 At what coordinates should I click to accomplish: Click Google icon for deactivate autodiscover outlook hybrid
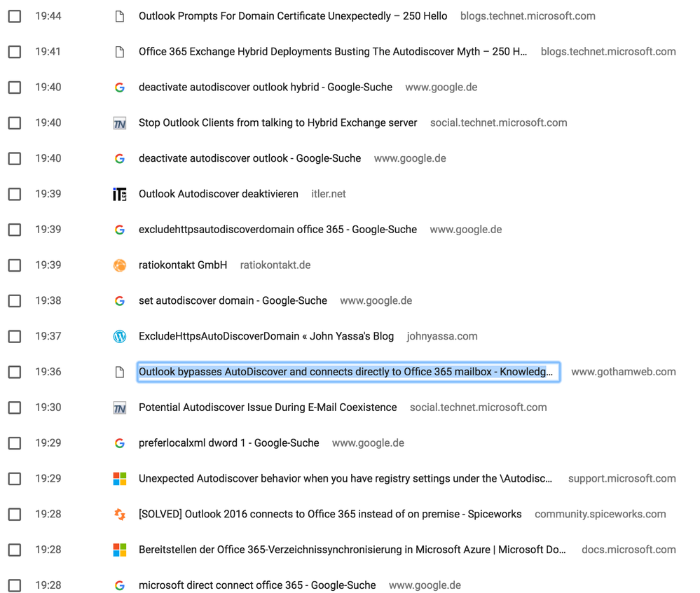click(120, 88)
